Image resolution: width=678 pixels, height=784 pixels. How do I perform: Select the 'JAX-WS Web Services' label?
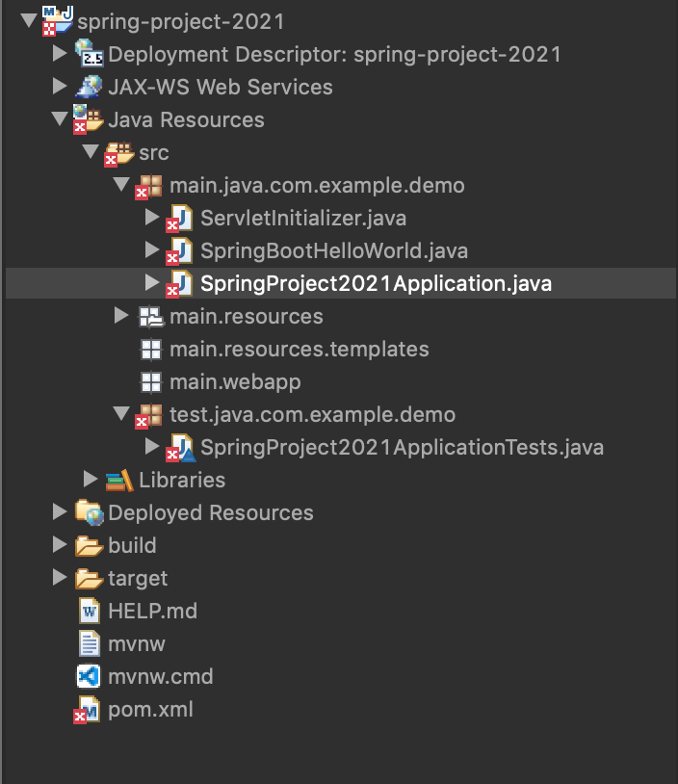click(221, 87)
